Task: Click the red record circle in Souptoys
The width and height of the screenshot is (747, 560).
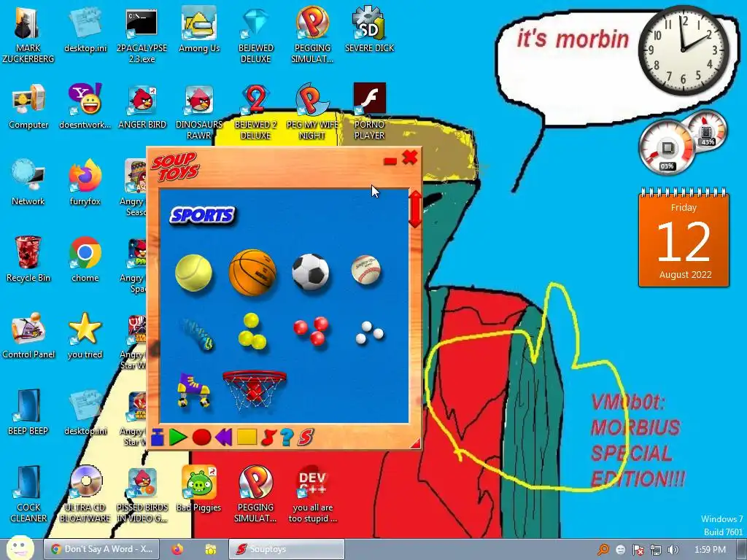Action: (x=201, y=437)
